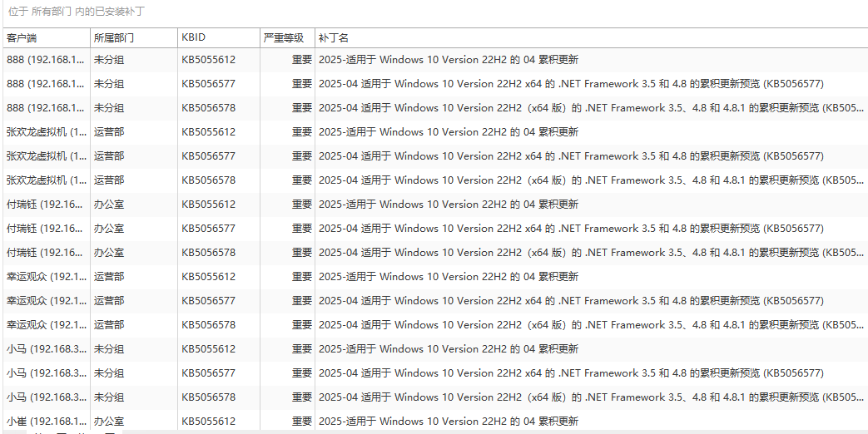Screen dimensions: 868x434
Task: Click patch name in the 小崔 row
Action: point(449,422)
